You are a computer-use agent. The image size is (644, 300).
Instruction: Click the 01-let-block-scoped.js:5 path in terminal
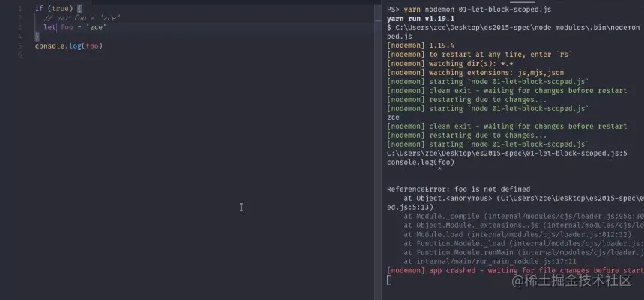507,154
